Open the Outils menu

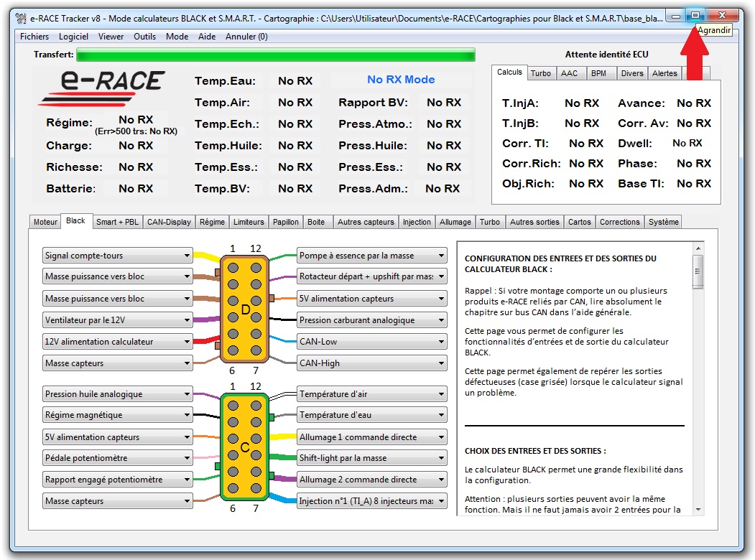pyautogui.click(x=144, y=37)
